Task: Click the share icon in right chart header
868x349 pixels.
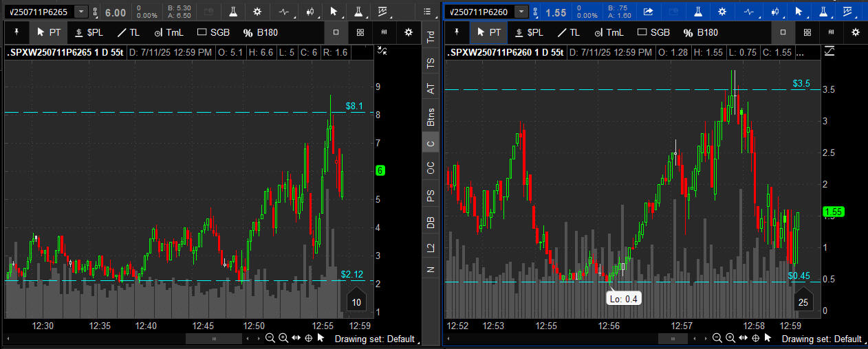Action: coord(648,12)
